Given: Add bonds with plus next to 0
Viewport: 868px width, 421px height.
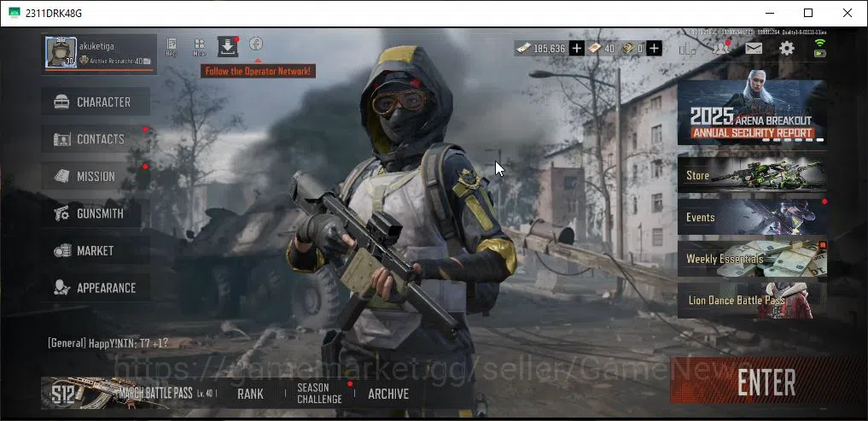Looking at the screenshot, I should tap(654, 49).
